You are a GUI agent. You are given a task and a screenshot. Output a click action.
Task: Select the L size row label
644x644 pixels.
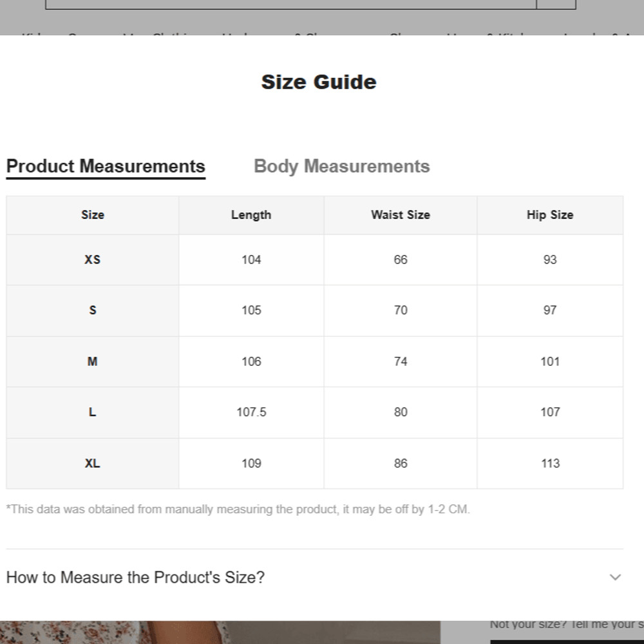click(x=92, y=412)
